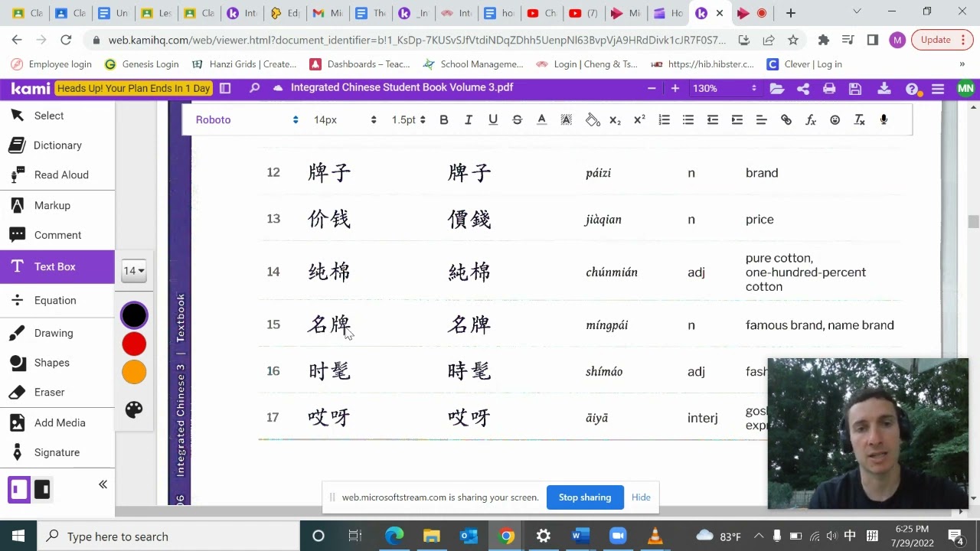Zoom out with the minus button

(x=652, y=88)
